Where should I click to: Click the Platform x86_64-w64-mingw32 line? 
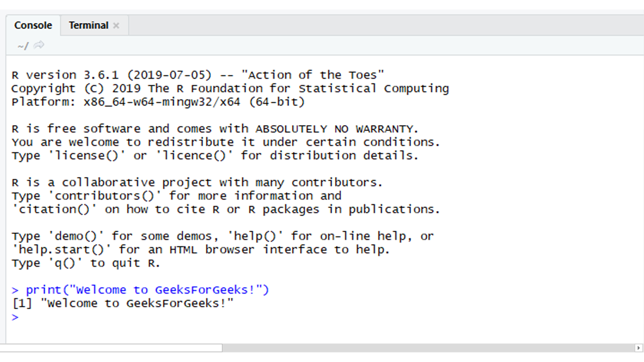tap(158, 102)
